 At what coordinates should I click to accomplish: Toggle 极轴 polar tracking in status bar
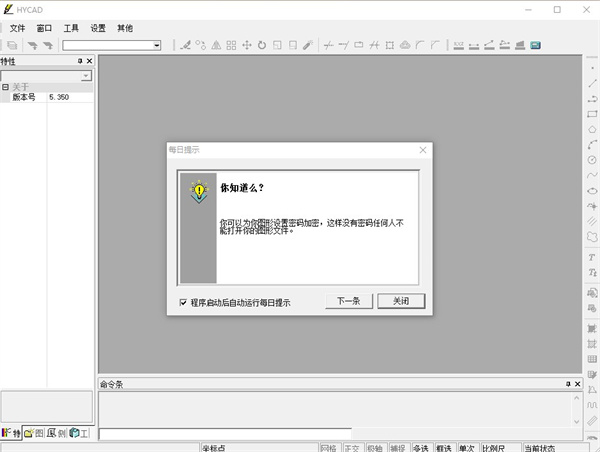point(375,448)
